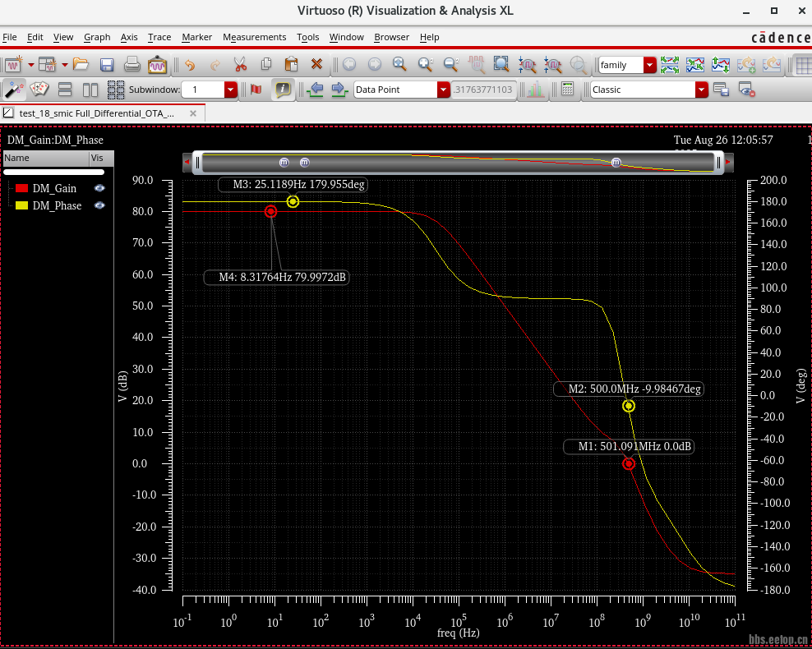The height and width of the screenshot is (649, 812).
Task: Hide the DM_Gain trace via eye icon
Action: coord(99,188)
